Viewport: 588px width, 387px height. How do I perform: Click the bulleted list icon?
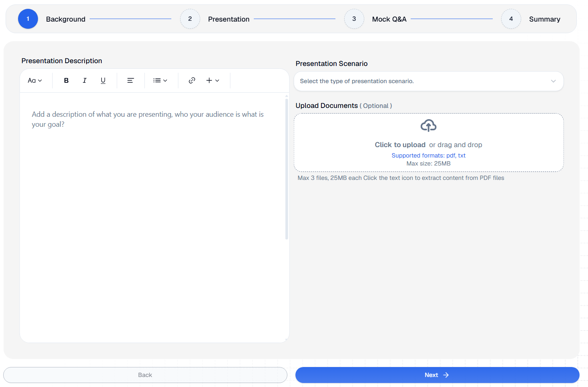[157, 80]
